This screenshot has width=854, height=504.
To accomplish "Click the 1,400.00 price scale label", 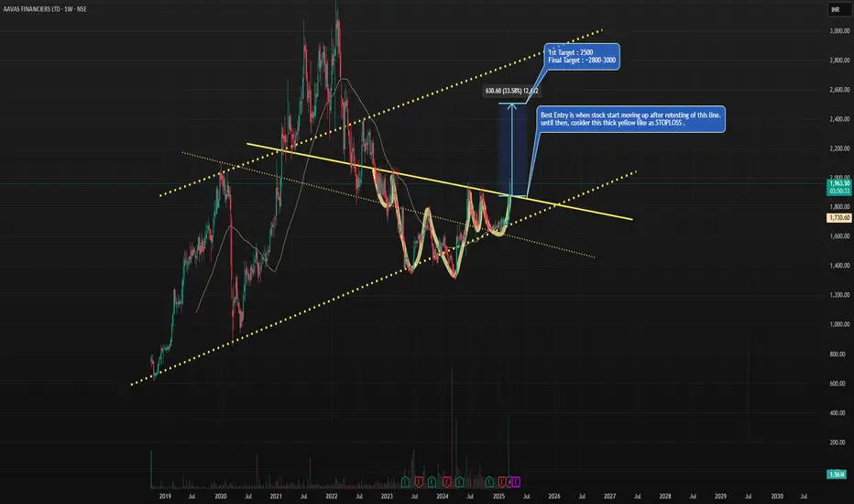I will (x=839, y=266).
